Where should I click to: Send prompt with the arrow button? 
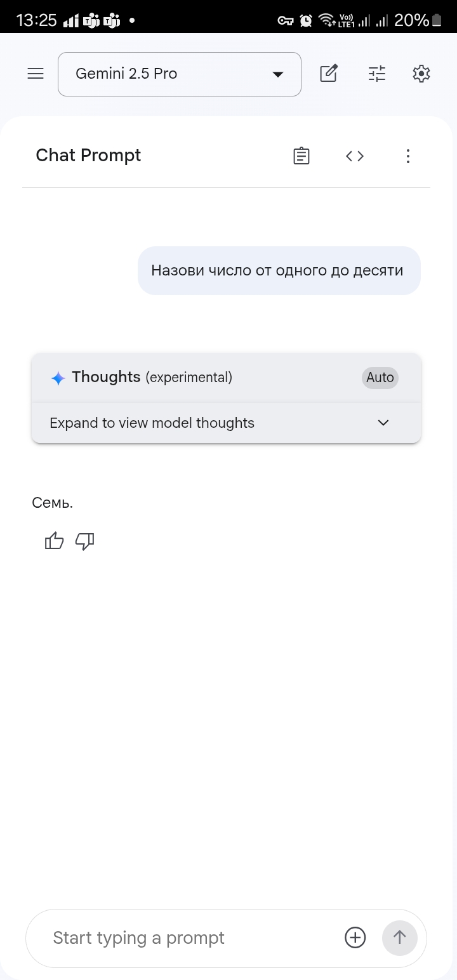click(x=400, y=937)
